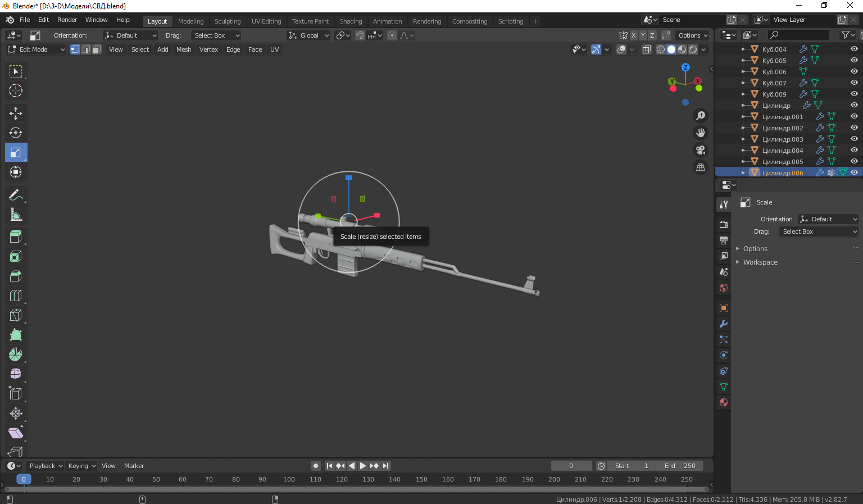863x504 pixels.
Task: Select the Bevel tool
Action: [x=16, y=276]
